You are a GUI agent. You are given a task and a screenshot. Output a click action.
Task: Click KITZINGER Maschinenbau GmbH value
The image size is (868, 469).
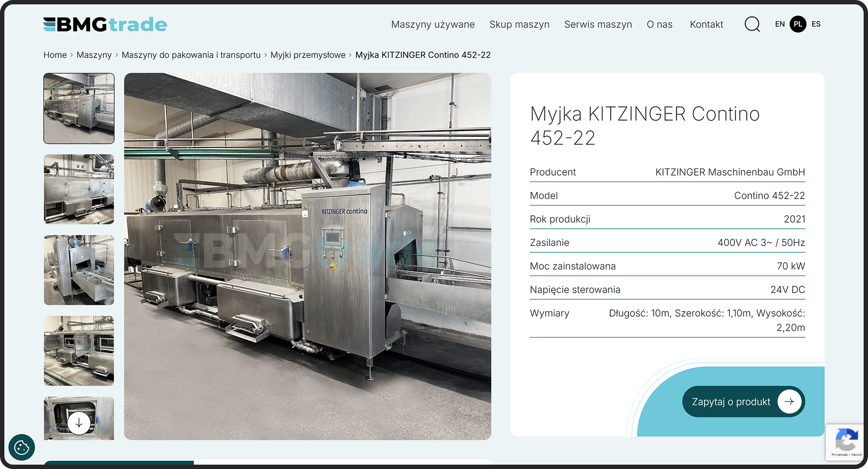point(730,172)
